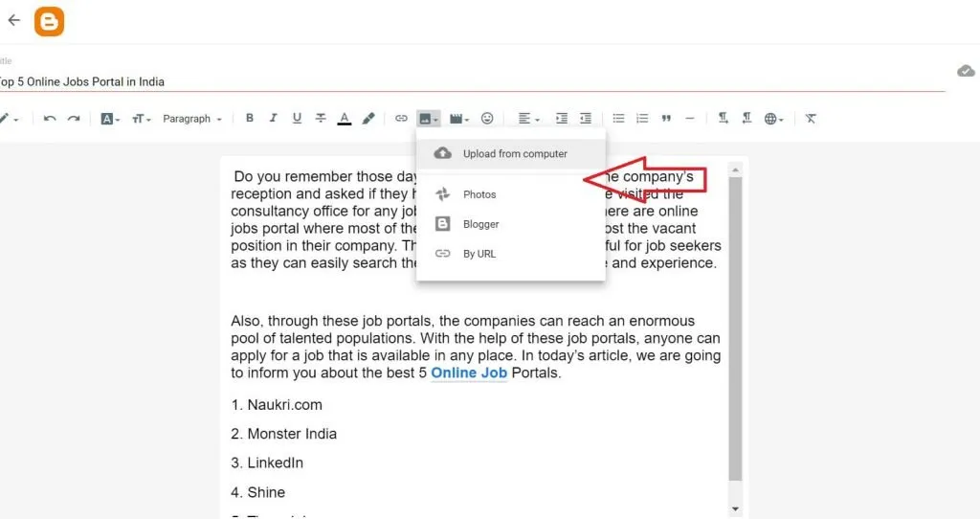Open the font size dropdown
Viewport: 980px width, 519px height.
tap(141, 118)
